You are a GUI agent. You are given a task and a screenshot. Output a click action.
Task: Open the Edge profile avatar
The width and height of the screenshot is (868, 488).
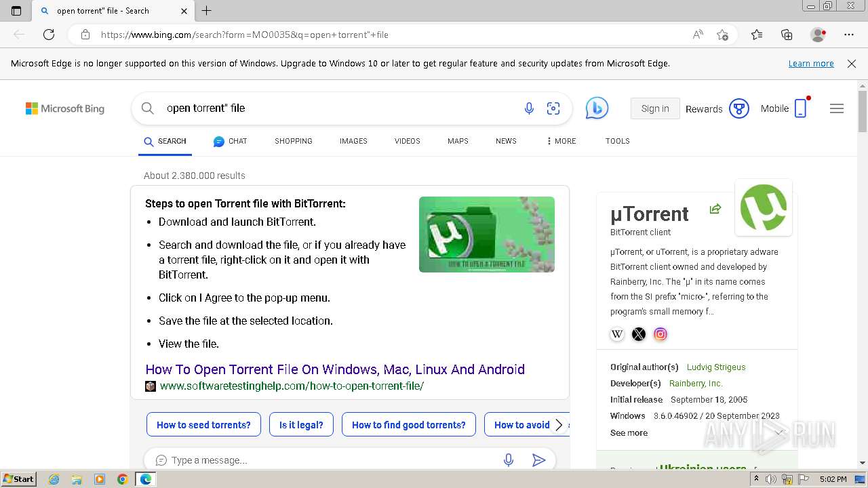(818, 35)
